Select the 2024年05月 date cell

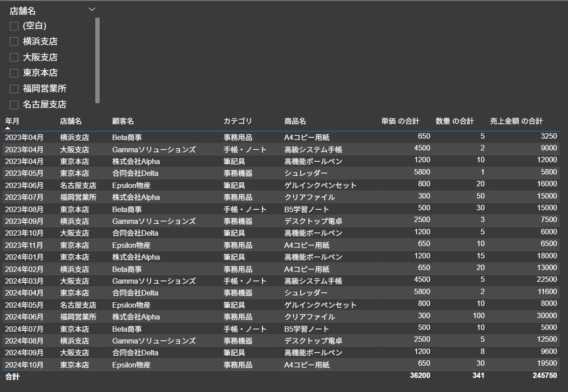coord(24,306)
